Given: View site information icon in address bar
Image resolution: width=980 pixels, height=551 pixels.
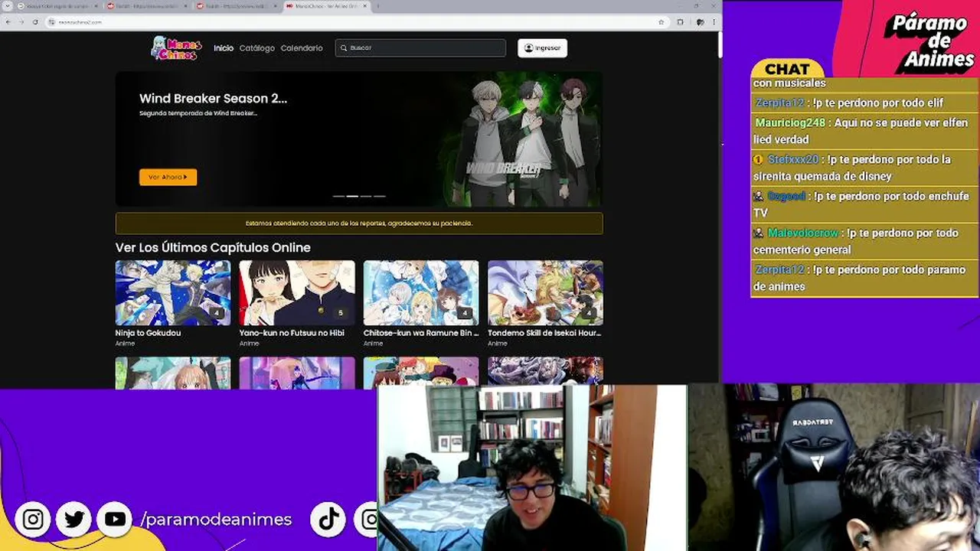Looking at the screenshot, I should (x=52, y=21).
